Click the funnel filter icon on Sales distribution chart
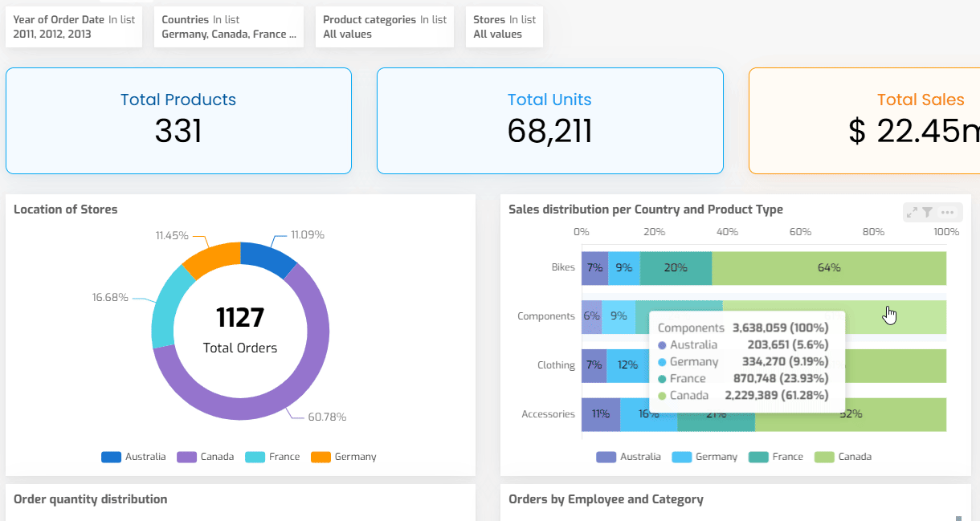This screenshot has height=521, width=980. [x=928, y=213]
